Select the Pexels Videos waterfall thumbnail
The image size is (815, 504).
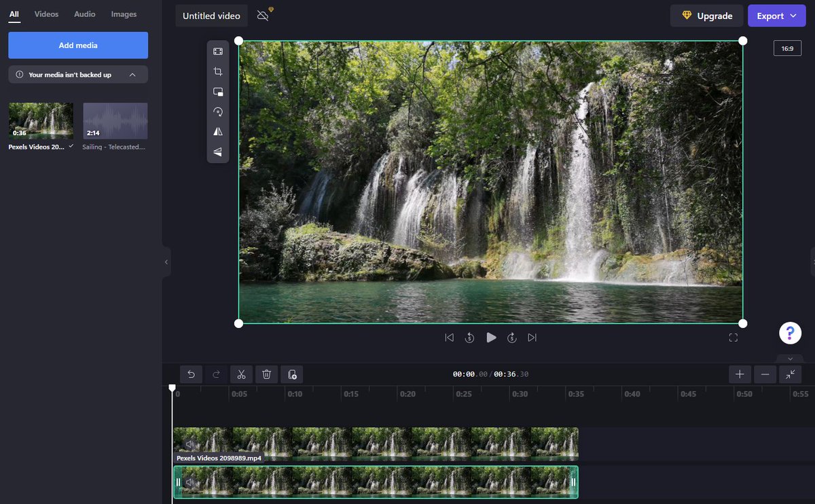point(41,121)
